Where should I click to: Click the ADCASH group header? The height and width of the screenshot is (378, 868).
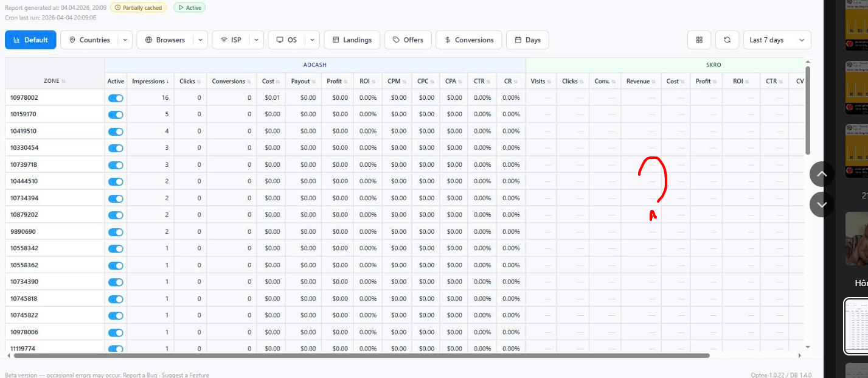point(315,64)
